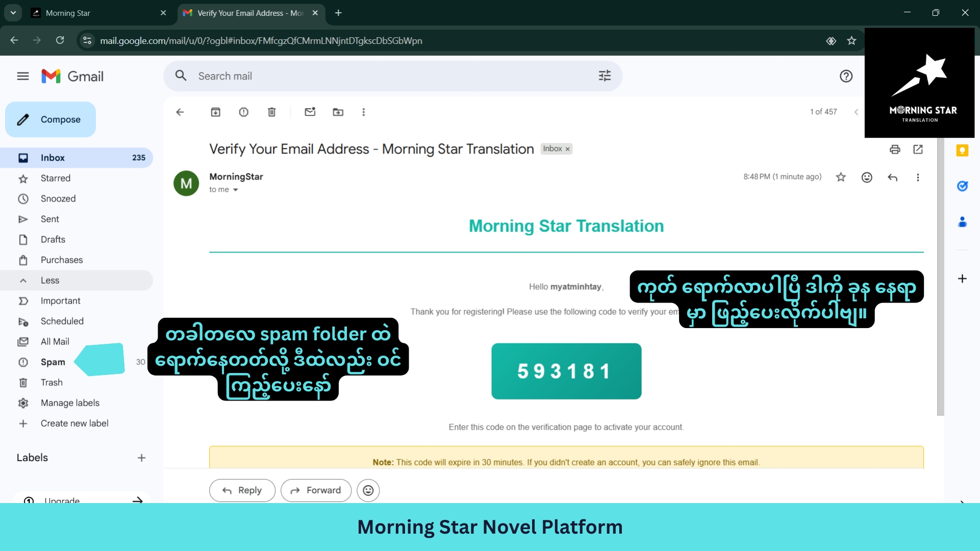Image resolution: width=980 pixels, height=551 pixels.
Task: Show search options in the search bar
Action: 605,76
